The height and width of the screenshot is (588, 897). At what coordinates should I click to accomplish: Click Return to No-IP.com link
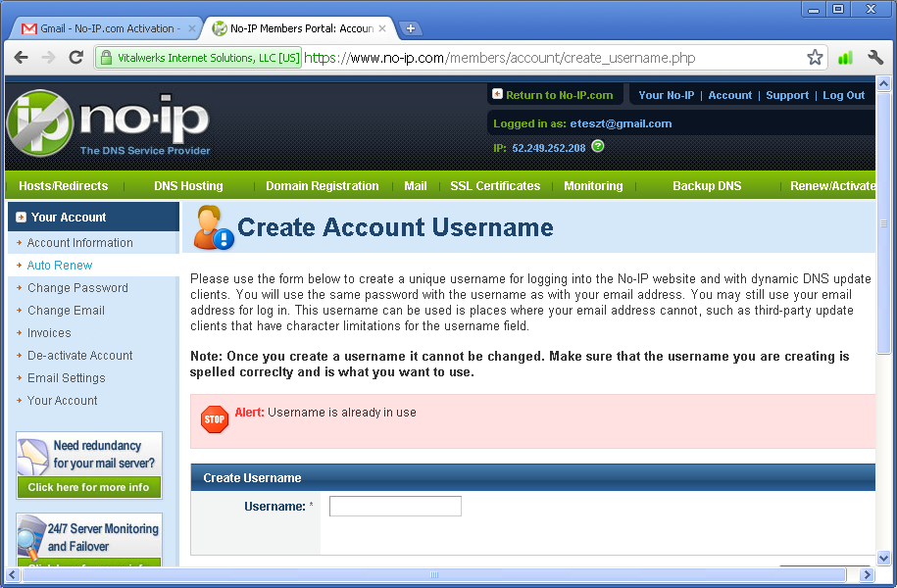559,95
